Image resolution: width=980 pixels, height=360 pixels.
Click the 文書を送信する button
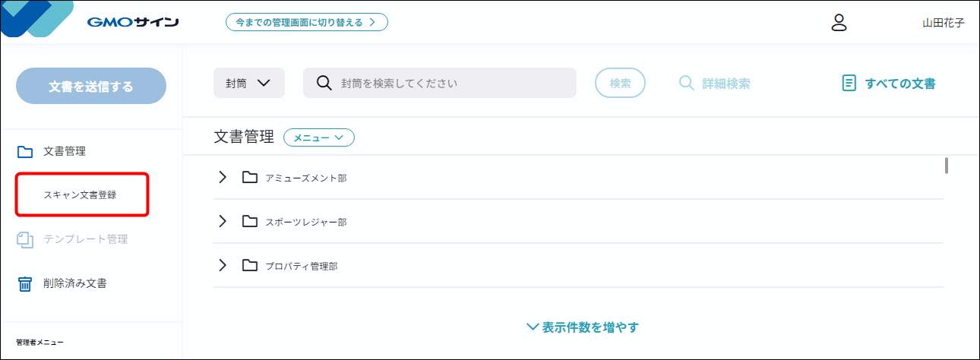coord(91,86)
